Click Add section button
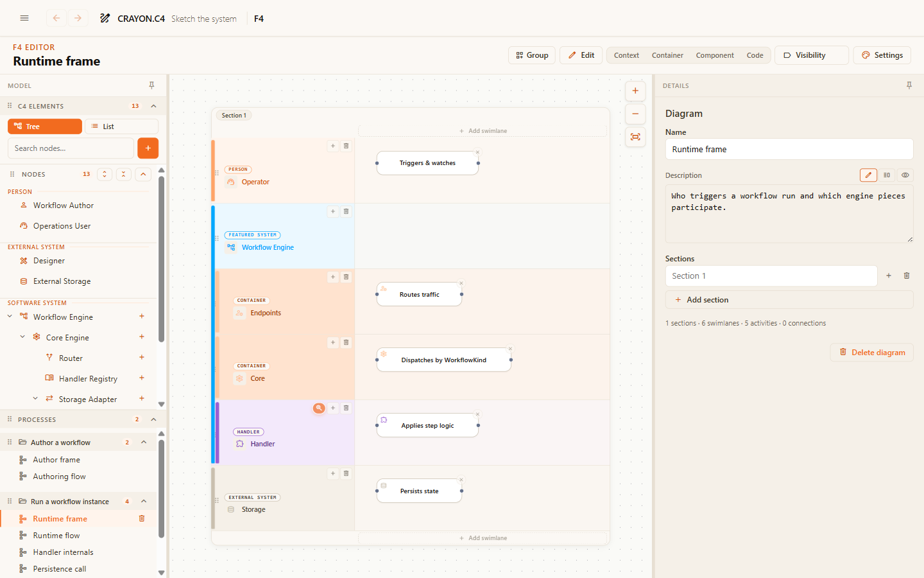Viewport: 924px width, 578px height. [789, 300]
